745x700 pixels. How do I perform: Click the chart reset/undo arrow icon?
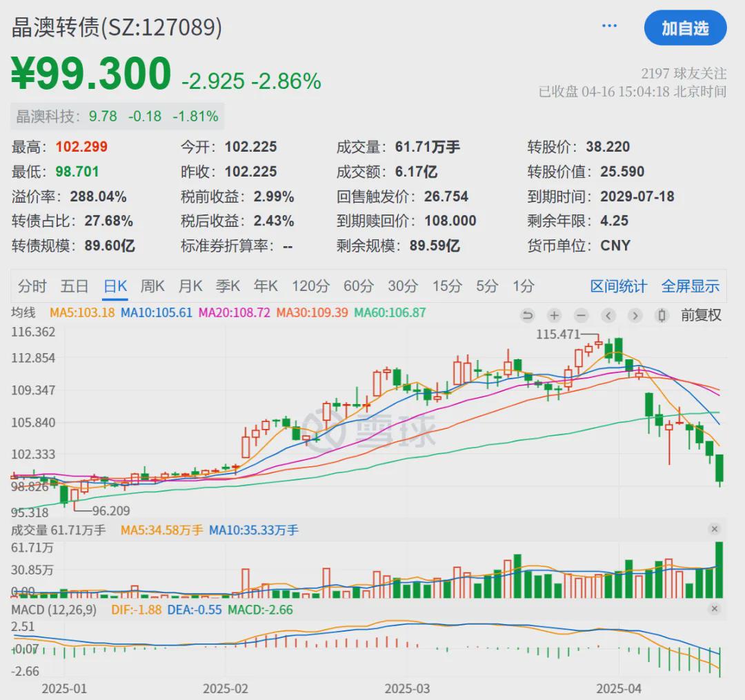coord(528,315)
